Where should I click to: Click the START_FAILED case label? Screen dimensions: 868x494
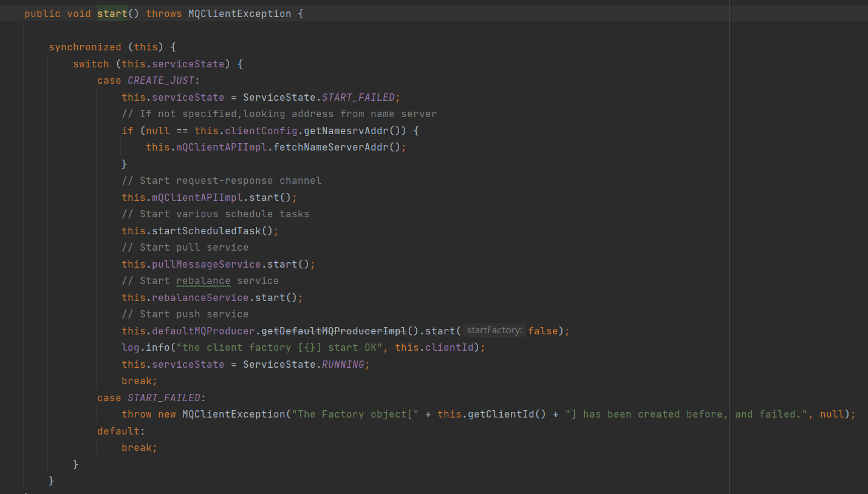click(163, 398)
